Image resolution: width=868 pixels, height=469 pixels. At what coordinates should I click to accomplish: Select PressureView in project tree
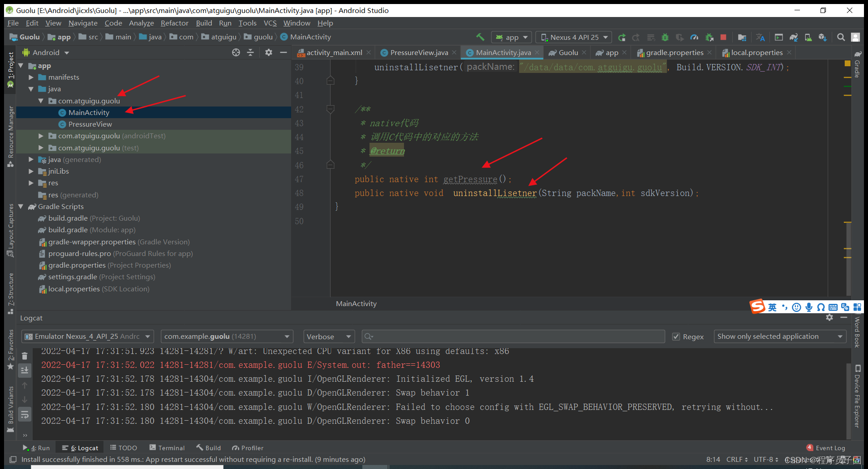tap(90, 124)
